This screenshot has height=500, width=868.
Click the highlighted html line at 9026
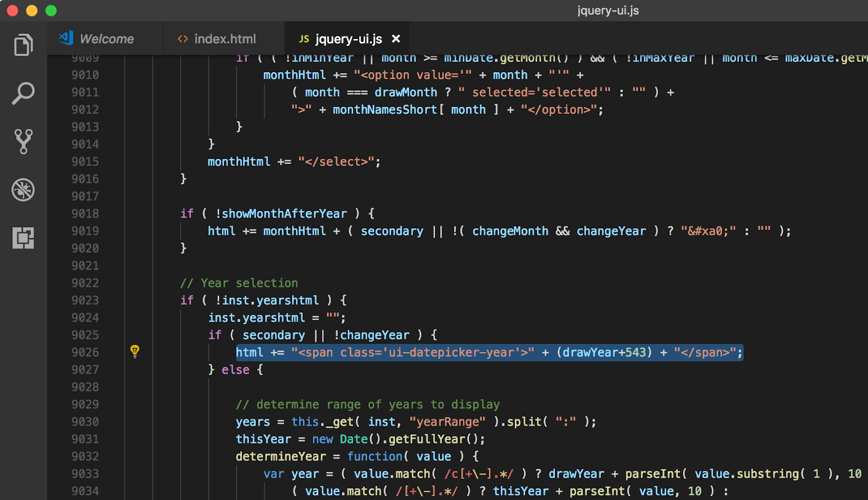pyautogui.click(x=488, y=352)
